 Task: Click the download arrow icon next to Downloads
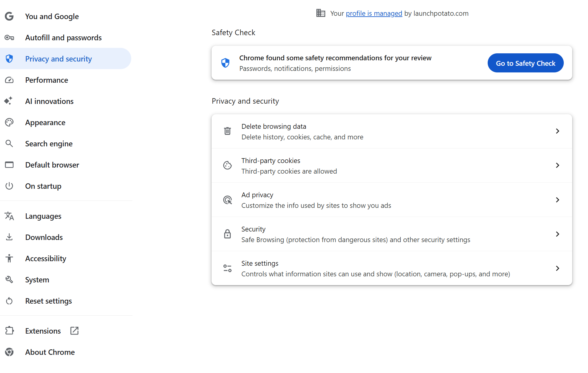click(x=9, y=237)
